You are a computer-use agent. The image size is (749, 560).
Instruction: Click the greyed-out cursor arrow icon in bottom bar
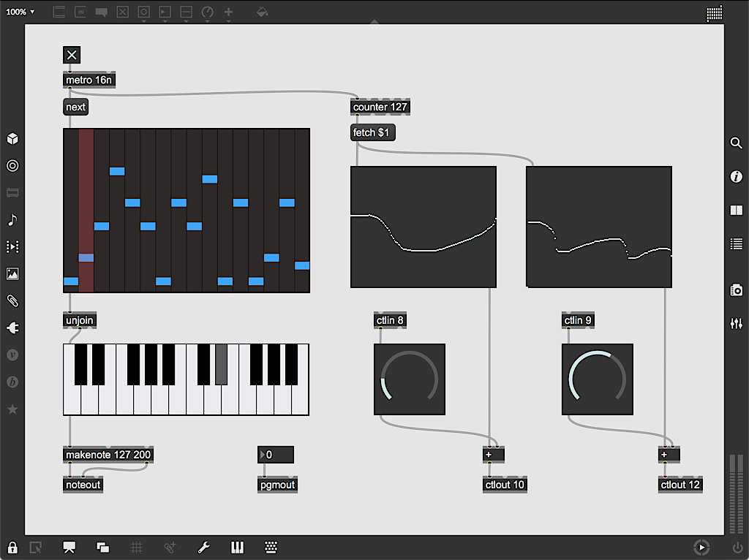pyautogui.click(x=35, y=547)
